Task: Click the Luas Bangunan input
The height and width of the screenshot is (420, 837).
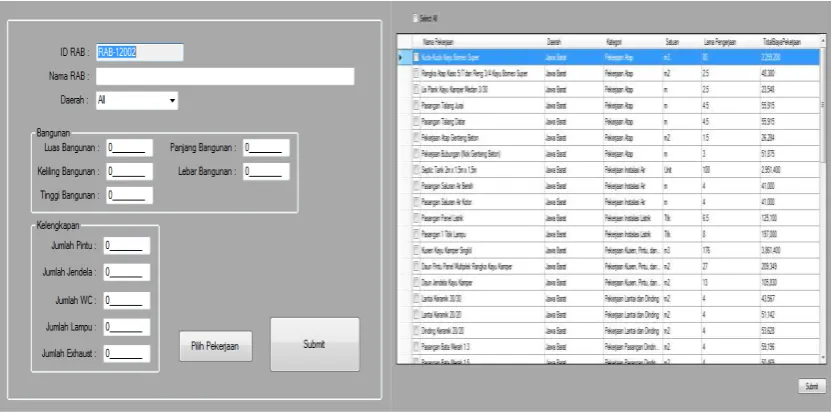Action: [x=130, y=148]
